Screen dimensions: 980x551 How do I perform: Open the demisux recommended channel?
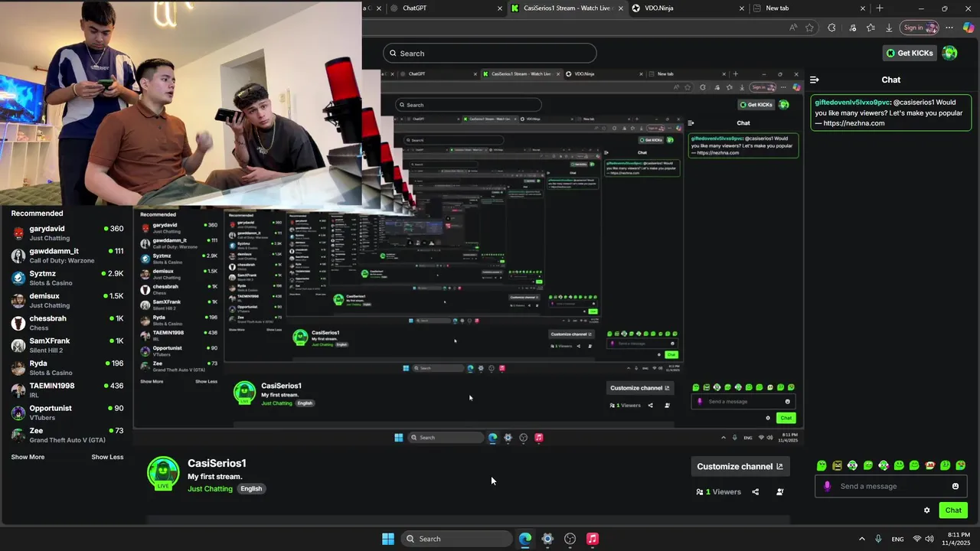(x=67, y=301)
